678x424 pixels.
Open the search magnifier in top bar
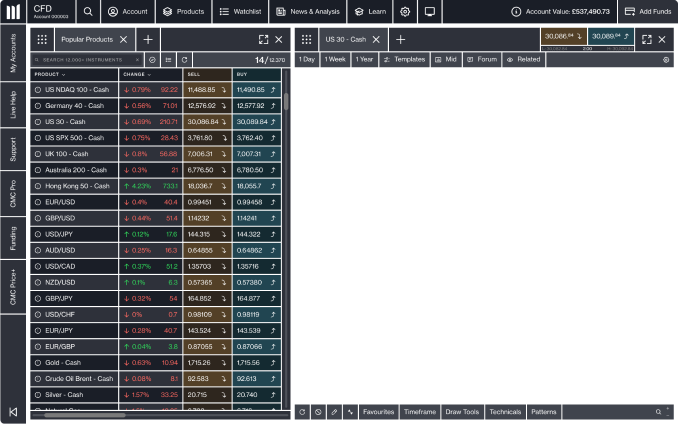[x=88, y=12]
